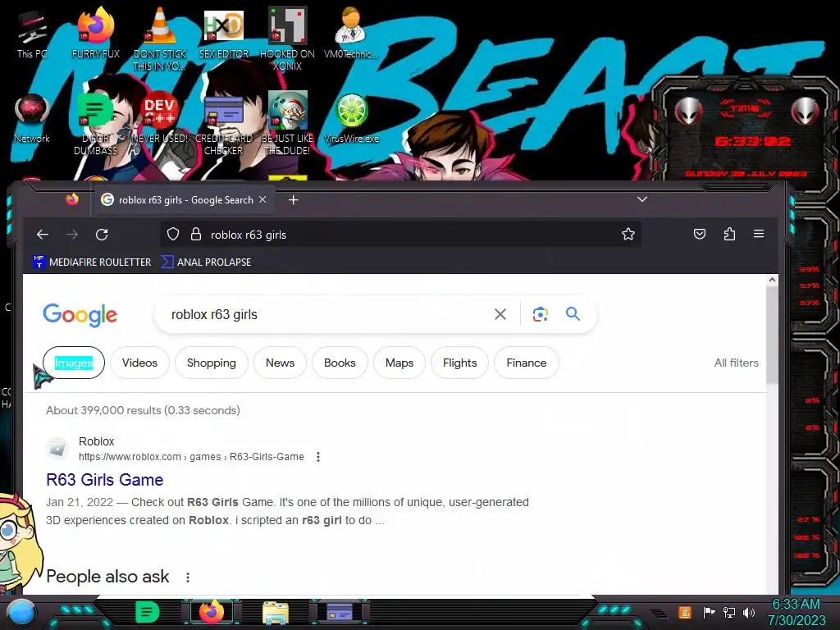Viewport: 840px width, 630px height.
Task: Click scrollbar up arrow
Action: tap(772, 280)
